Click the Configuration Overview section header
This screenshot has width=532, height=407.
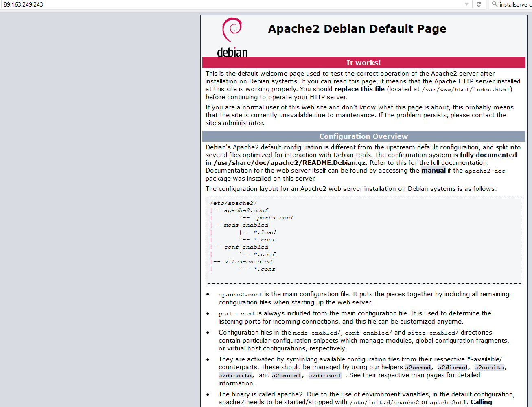363,136
